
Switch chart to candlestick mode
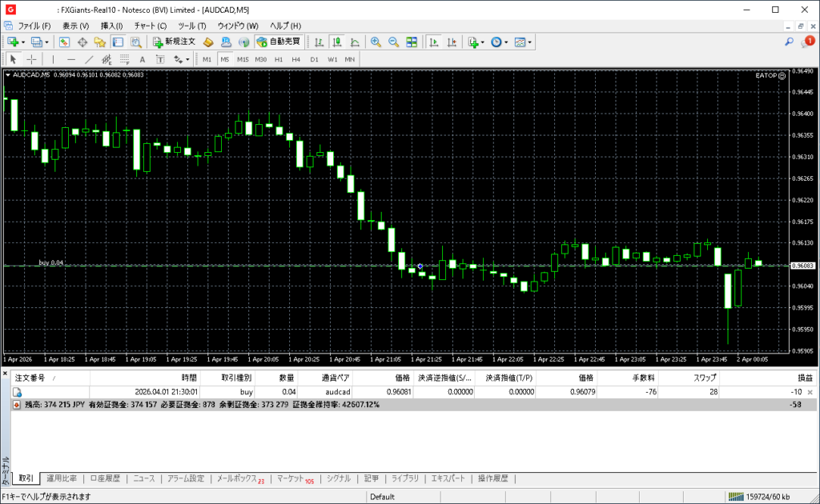[x=337, y=42]
